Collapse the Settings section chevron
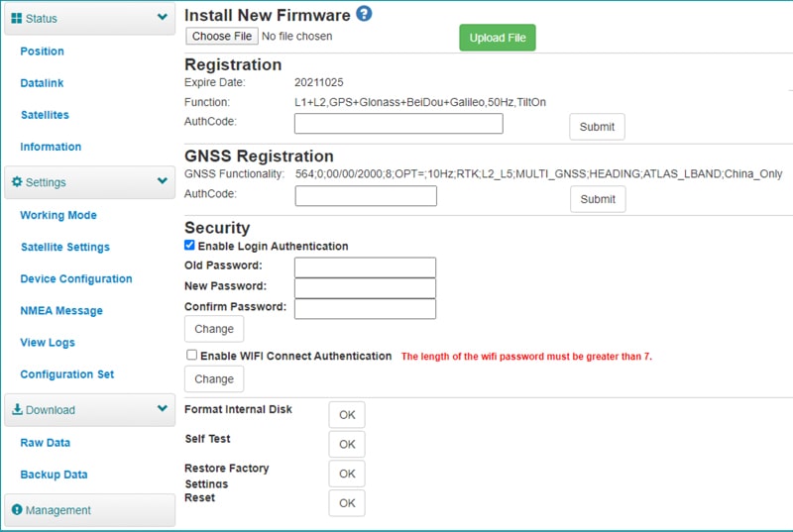The width and height of the screenshot is (793, 532). [x=163, y=182]
